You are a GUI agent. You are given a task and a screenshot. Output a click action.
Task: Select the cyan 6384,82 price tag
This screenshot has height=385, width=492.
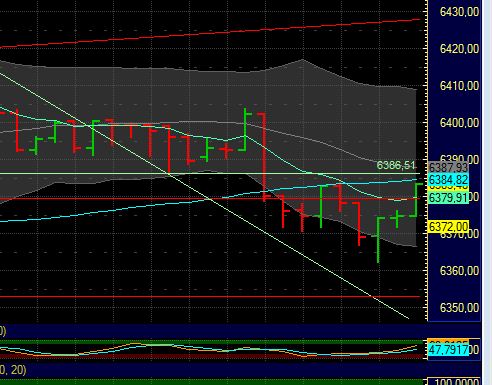click(448, 180)
